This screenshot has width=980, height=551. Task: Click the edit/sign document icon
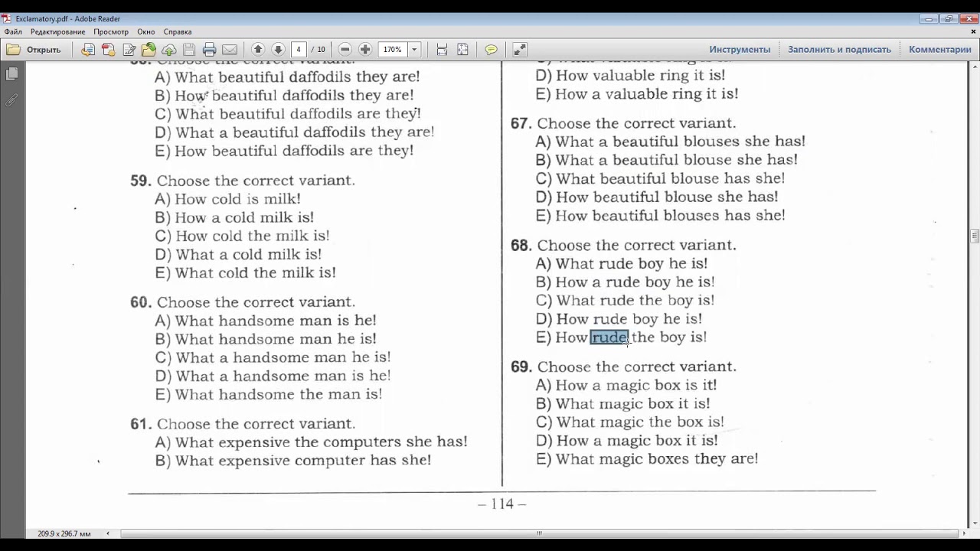point(129,50)
